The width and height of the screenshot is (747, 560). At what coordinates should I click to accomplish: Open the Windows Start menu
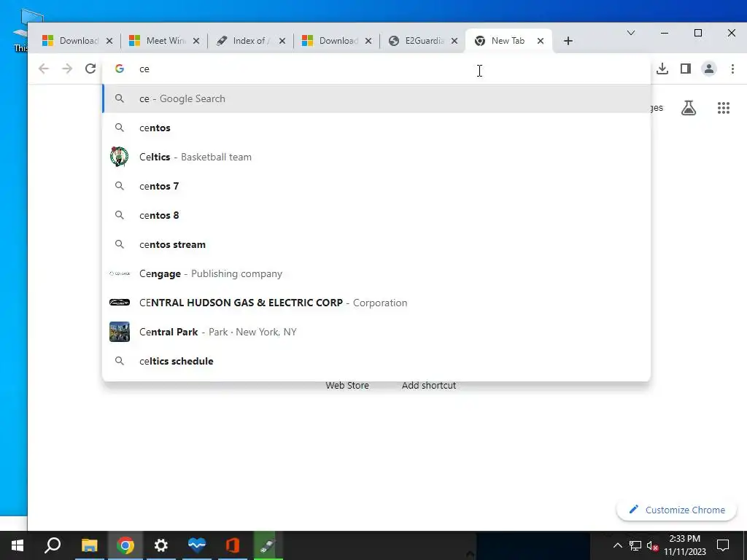click(18, 545)
